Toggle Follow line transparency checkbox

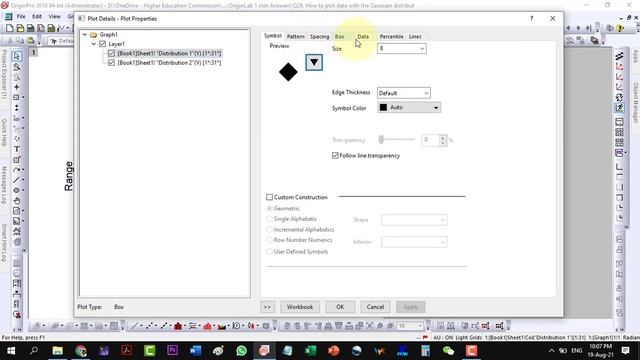point(335,156)
